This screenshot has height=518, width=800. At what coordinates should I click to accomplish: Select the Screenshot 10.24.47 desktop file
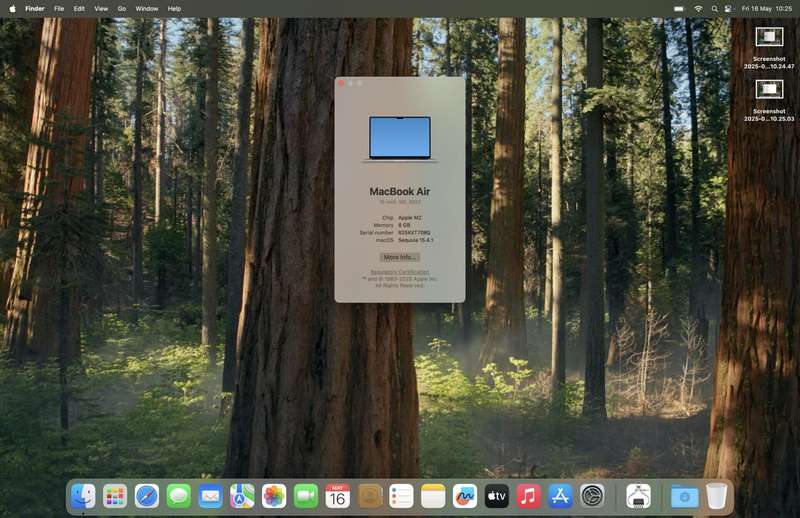pyautogui.click(x=769, y=48)
